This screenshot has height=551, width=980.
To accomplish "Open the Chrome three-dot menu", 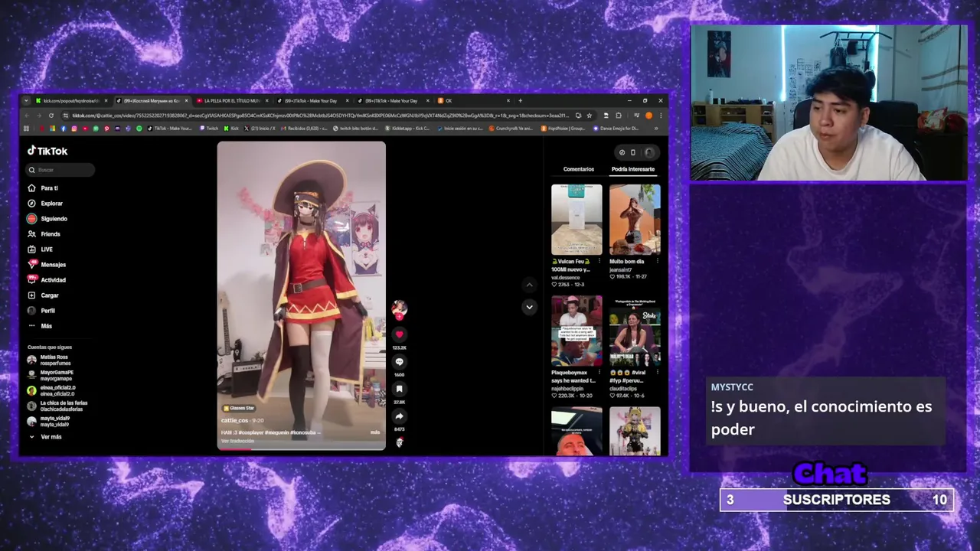I will (x=661, y=116).
